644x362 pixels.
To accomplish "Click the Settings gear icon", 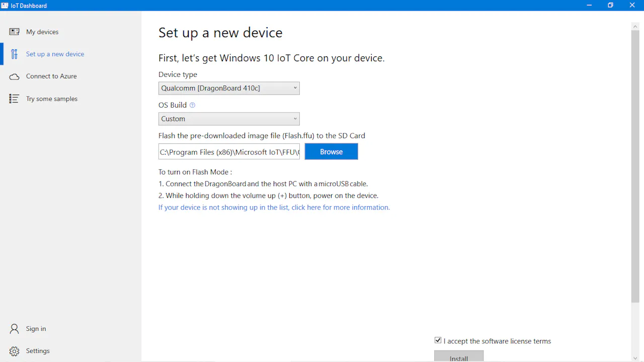I will [14, 351].
